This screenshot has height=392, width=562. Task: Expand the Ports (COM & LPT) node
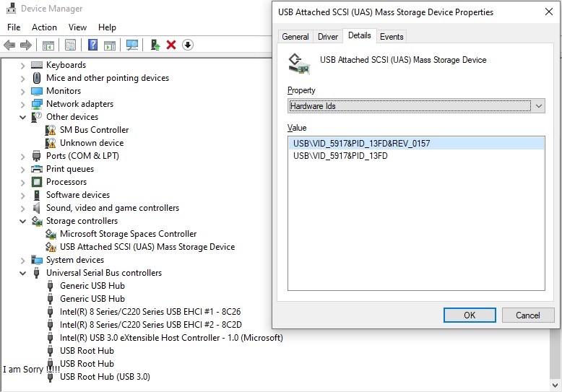click(x=22, y=157)
